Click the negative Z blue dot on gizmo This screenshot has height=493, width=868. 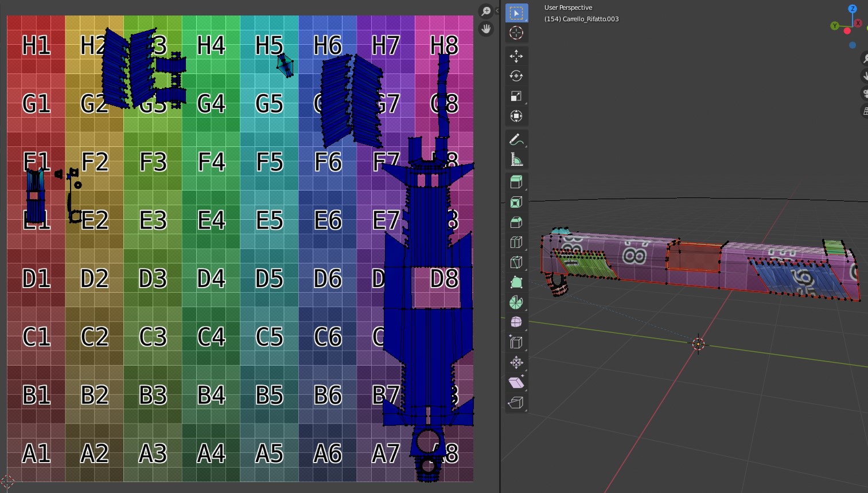coord(853,45)
